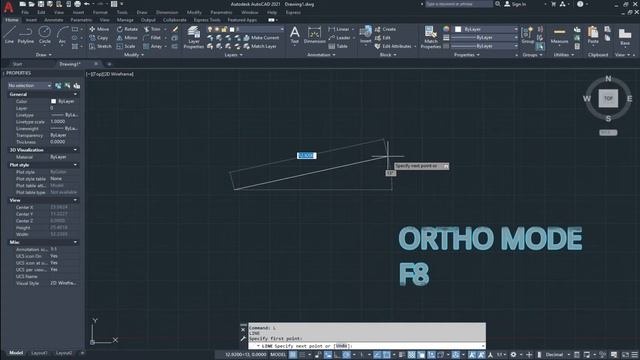Click the TOP face of ViewCube
This screenshot has width=640, height=360.
click(608, 98)
